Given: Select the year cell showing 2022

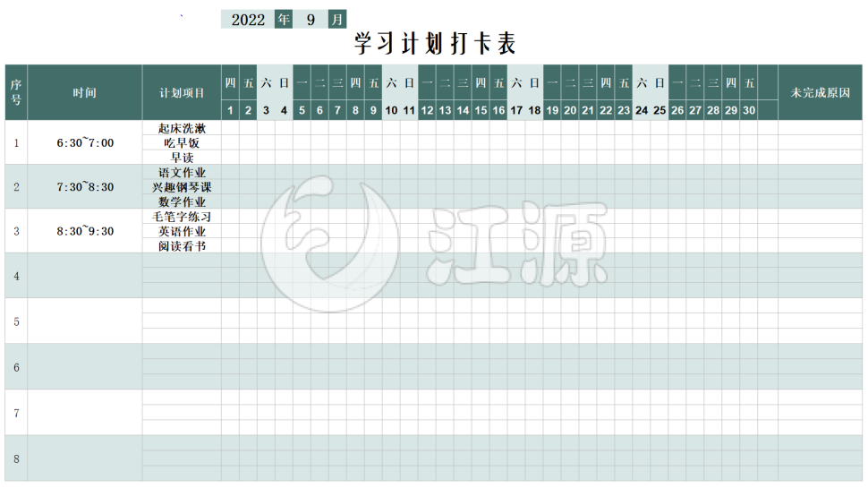Looking at the screenshot, I should coord(248,20).
